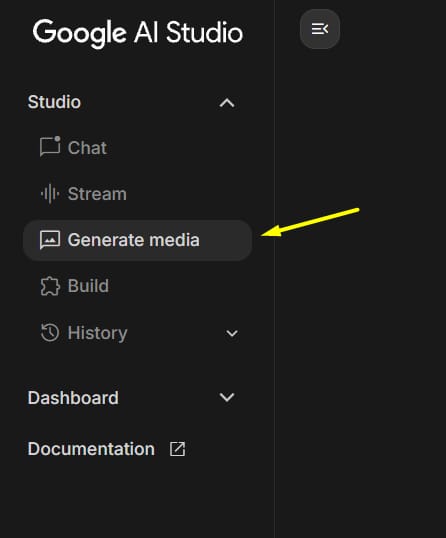This screenshot has width=446, height=538.
Task: Collapse the Studio section chevron
Action: pyautogui.click(x=227, y=103)
